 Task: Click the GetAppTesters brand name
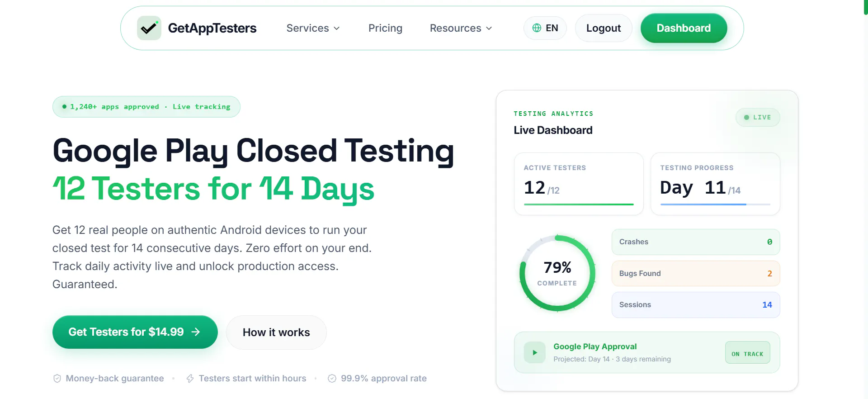[x=212, y=28]
